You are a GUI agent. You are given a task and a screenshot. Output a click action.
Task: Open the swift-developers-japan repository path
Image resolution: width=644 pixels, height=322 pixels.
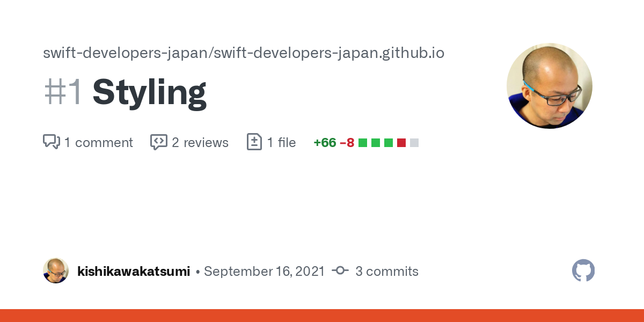click(x=243, y=53)
